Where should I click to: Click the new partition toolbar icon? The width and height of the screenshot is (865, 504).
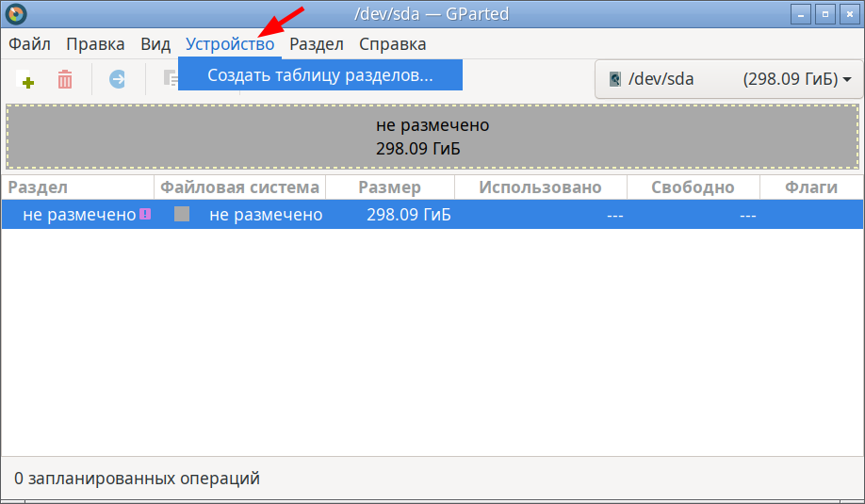(x=24, y=79)
